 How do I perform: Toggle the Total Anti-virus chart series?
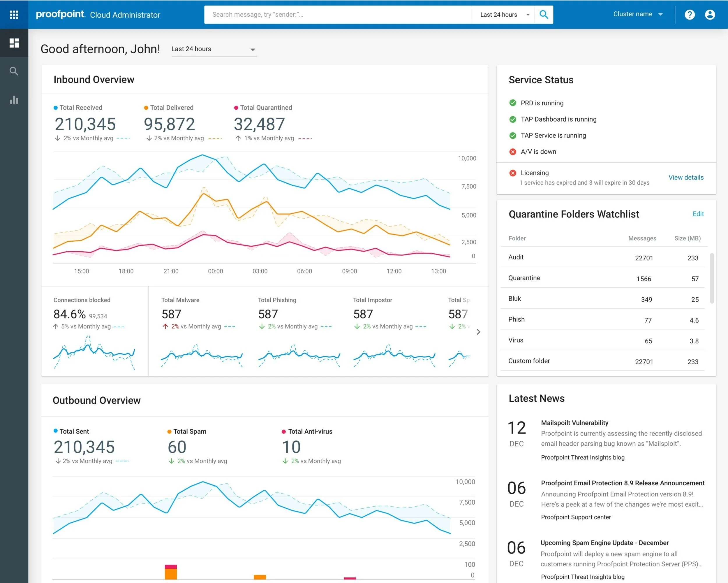tap(307, 431)
